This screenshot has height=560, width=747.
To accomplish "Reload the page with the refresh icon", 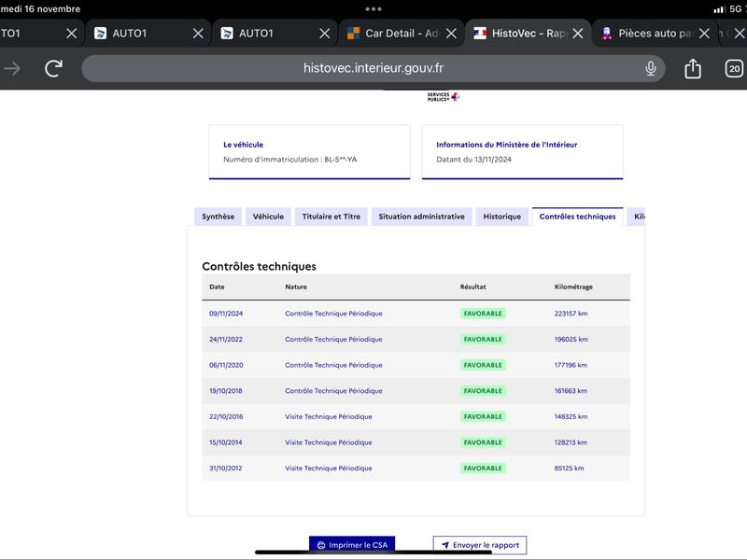I will click(x=53, y=68).
